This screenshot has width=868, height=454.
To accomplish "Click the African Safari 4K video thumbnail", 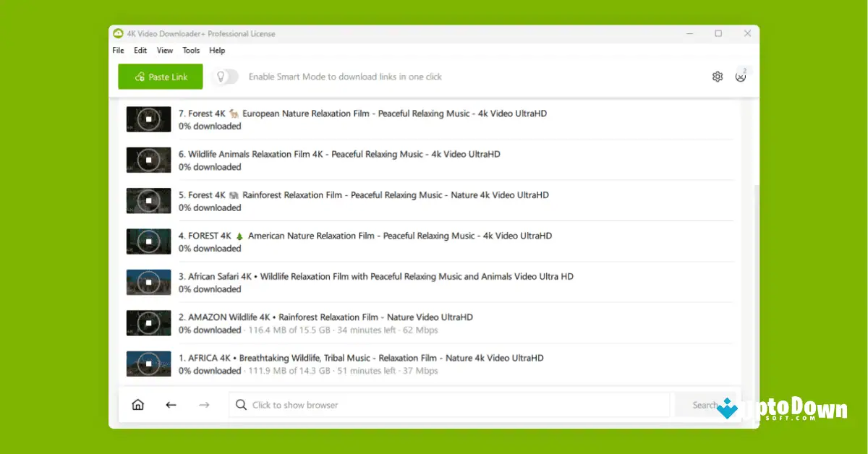I will [148, 282].
